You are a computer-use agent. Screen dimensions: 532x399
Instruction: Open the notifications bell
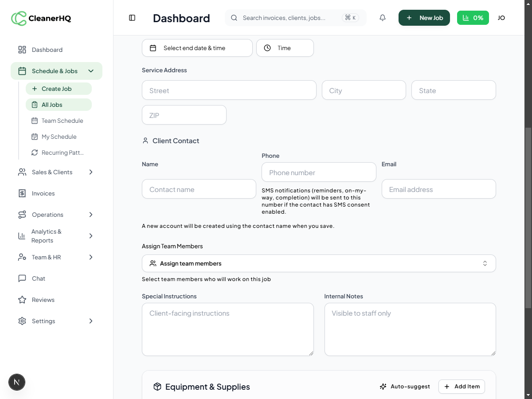tap(383, 18)
